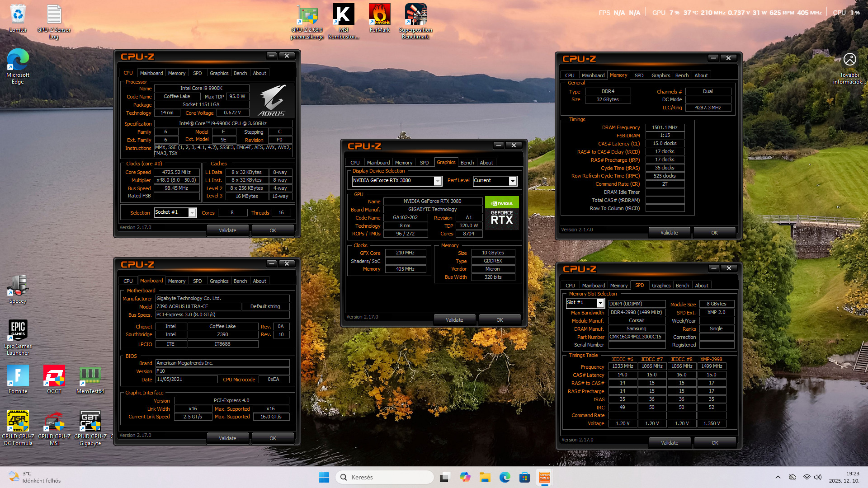The width and height of the screenshot is (868, 488).
Task: Show hidden system tray icons chevron
Action: click(778, 477)
